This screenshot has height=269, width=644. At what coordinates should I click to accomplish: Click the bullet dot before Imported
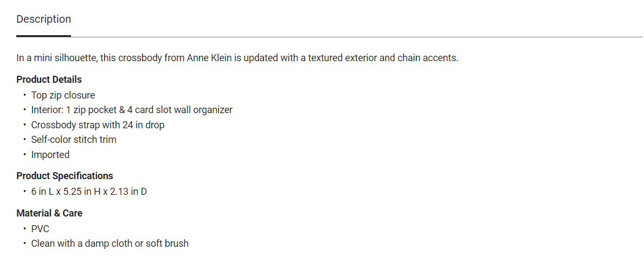click(24, 155)
